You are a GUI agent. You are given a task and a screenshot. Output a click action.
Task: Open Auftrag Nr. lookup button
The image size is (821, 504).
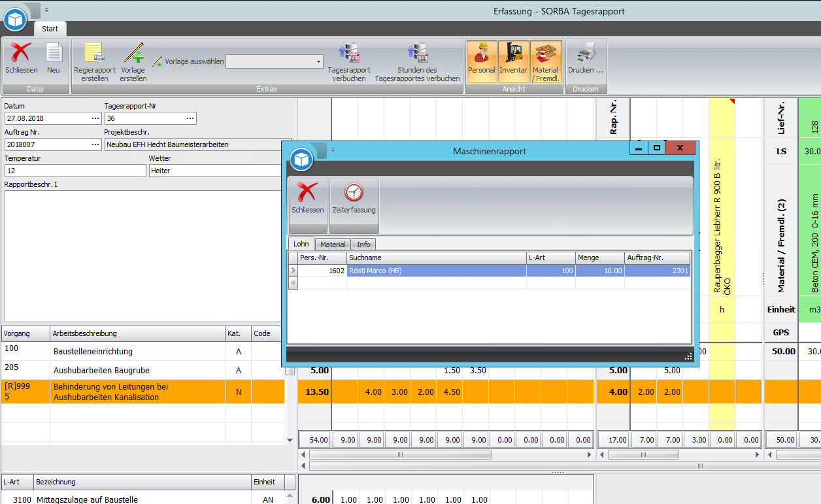95,144
